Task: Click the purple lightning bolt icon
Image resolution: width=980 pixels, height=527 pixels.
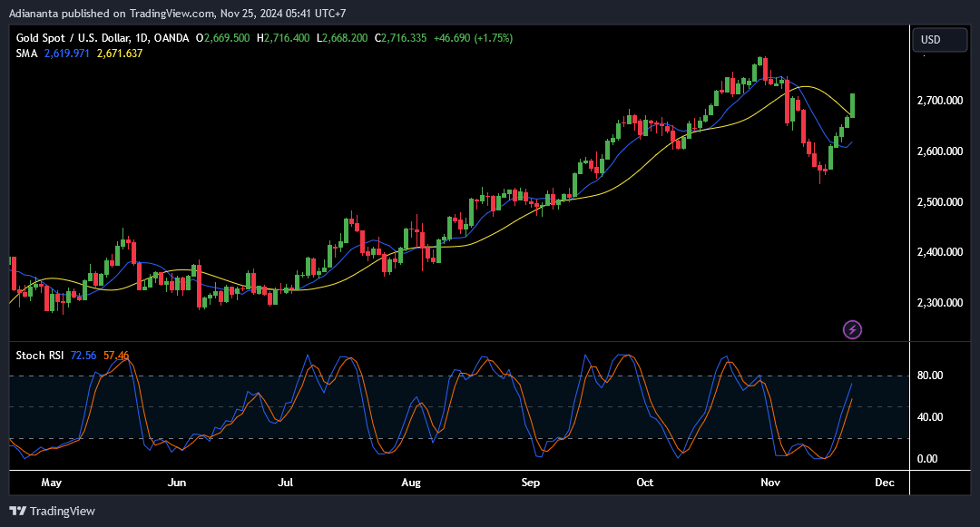Action: point(852,329)
